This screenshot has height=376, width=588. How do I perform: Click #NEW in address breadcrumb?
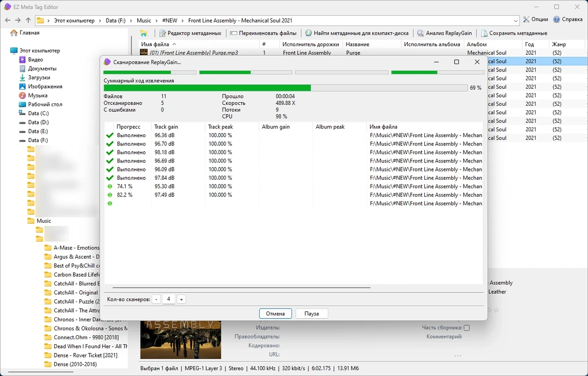point(170,21)
